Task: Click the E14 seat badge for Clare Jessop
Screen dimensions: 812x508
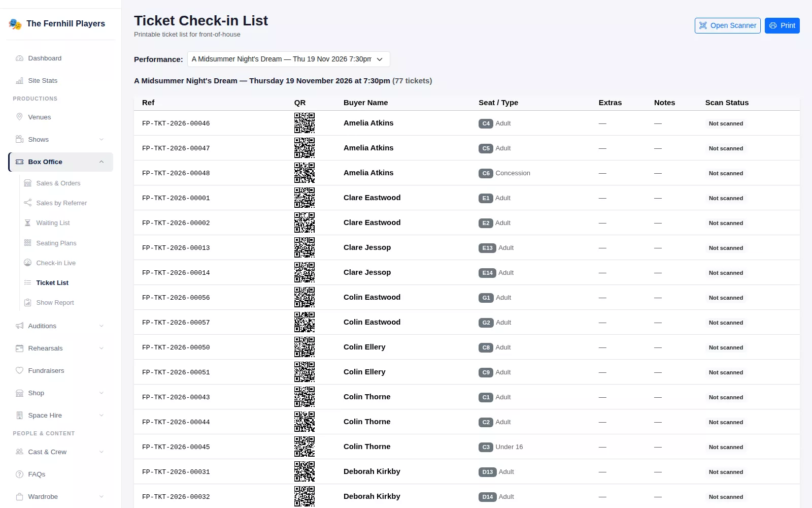Action: pos(487,273)
